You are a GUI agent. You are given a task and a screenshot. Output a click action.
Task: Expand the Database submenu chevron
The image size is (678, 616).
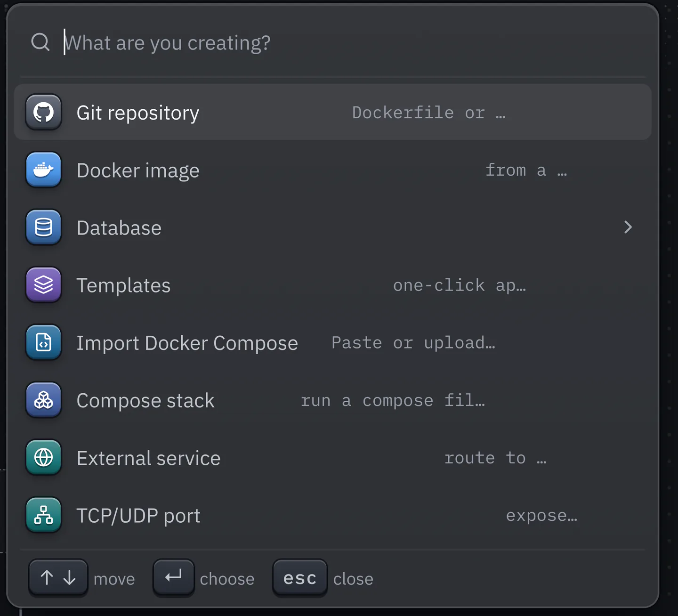point(628,227)
